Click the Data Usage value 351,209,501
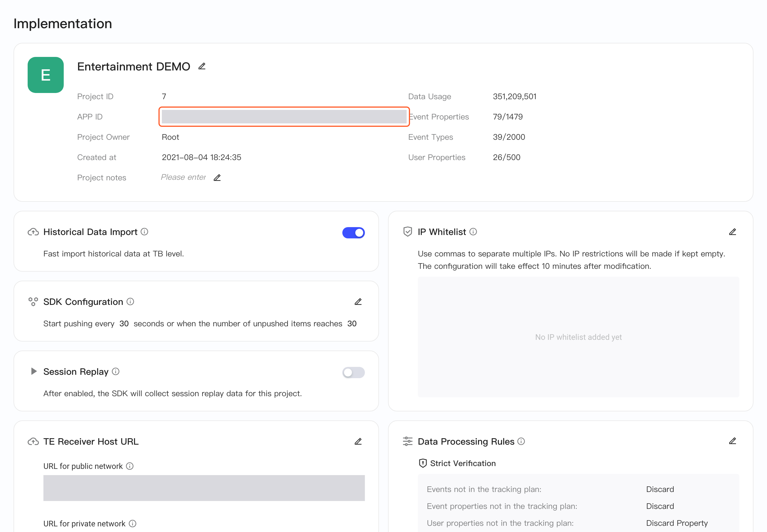The width and height of the screenshot is (767, 532). [x=515, y=96]
